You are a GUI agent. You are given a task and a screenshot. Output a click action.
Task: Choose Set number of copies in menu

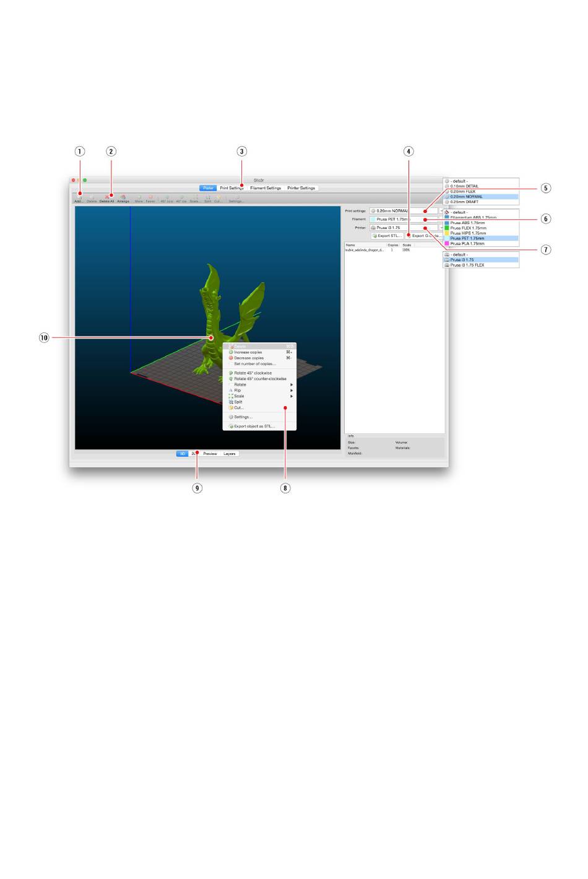point(259,364)
